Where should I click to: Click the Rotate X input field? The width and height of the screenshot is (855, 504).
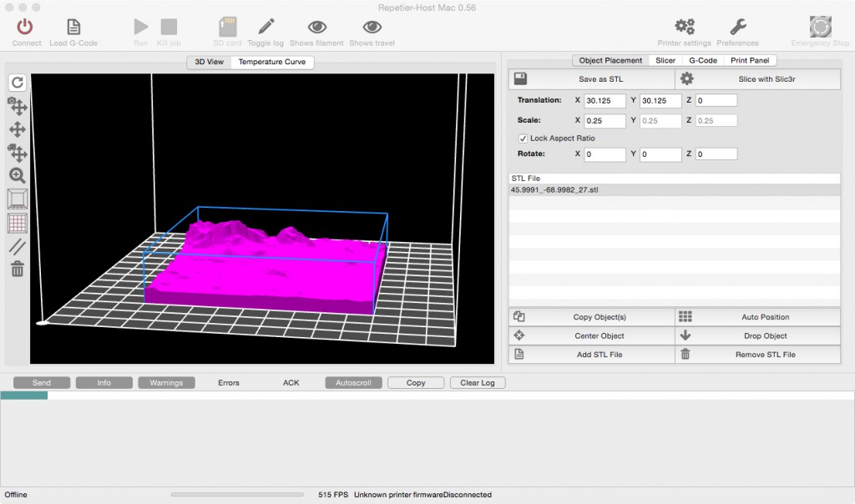[605, 154]
